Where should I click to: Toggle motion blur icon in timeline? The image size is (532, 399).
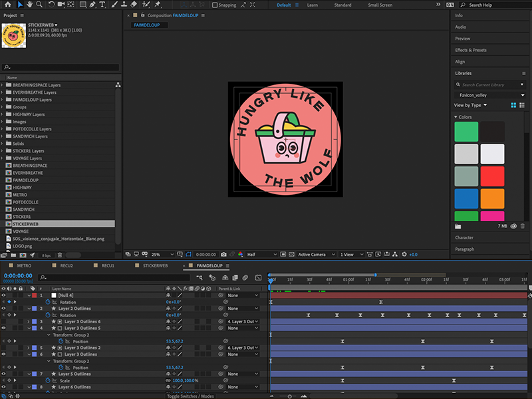click(x=245, y=277)
